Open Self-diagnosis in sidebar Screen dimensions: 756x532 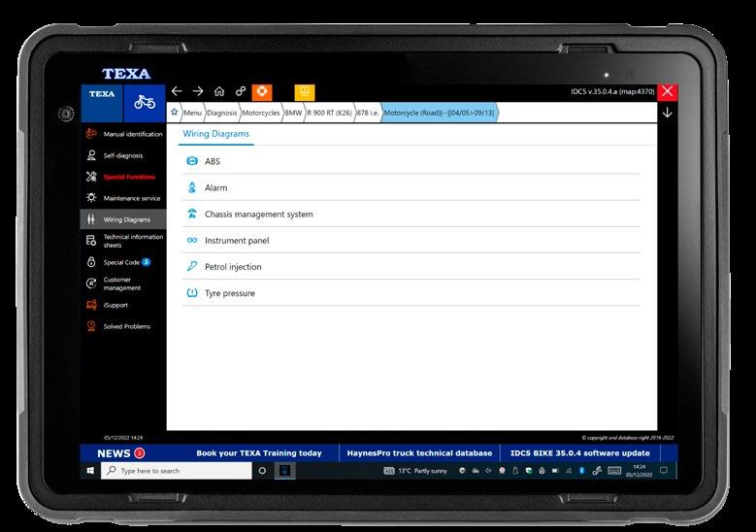click(x=123, y=155)
